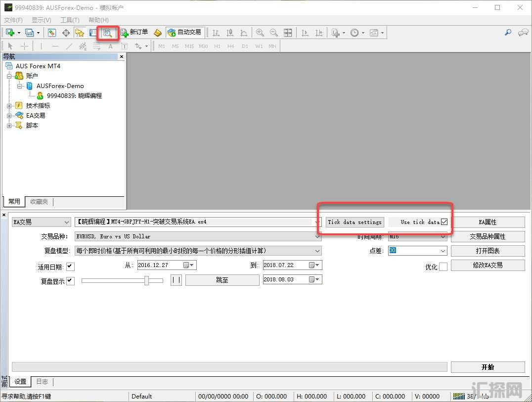
Task: Uncheck the Use tick data checkbox
Action: [444, 222]
